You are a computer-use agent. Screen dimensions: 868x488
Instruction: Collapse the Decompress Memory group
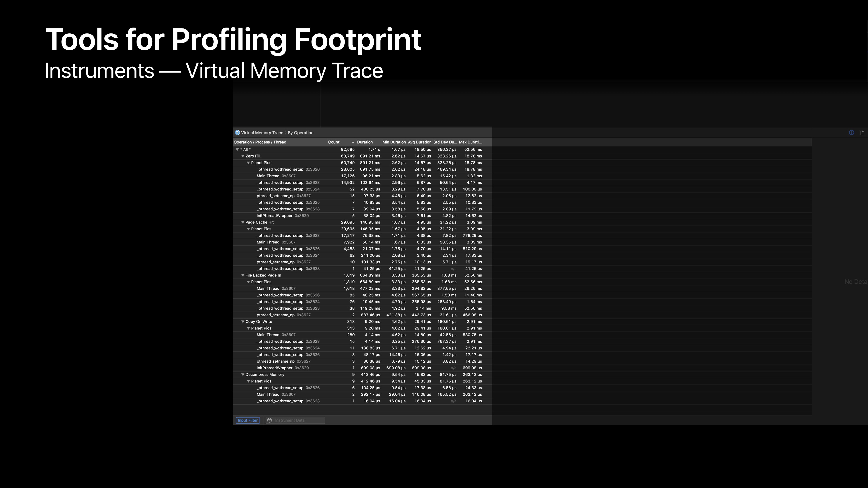(x=243, y=375)
